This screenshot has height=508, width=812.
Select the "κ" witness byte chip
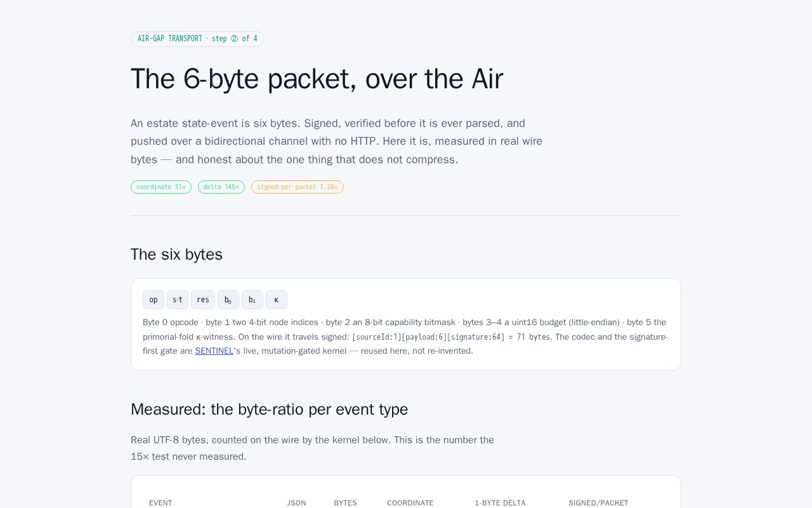pos(277,300)
